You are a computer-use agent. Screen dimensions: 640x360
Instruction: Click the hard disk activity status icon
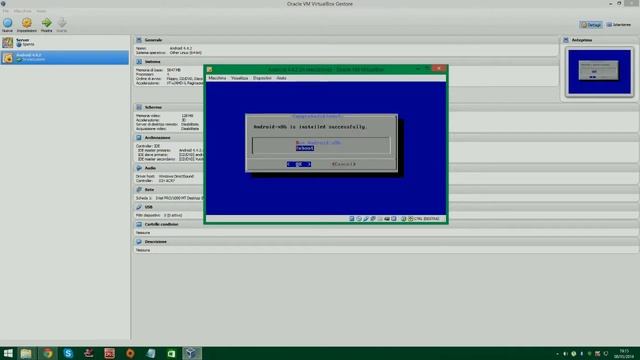pyautogui.click(x=352, y=219)
